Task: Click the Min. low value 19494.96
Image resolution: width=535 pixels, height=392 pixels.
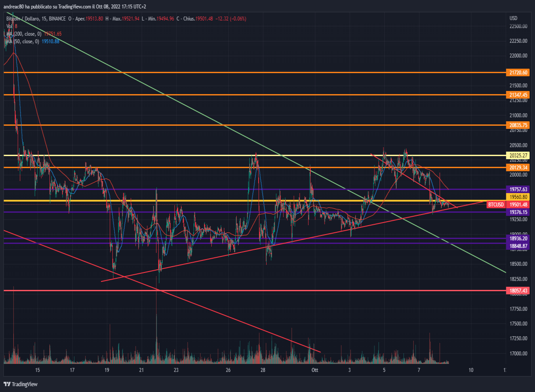Action: (166, 19)
